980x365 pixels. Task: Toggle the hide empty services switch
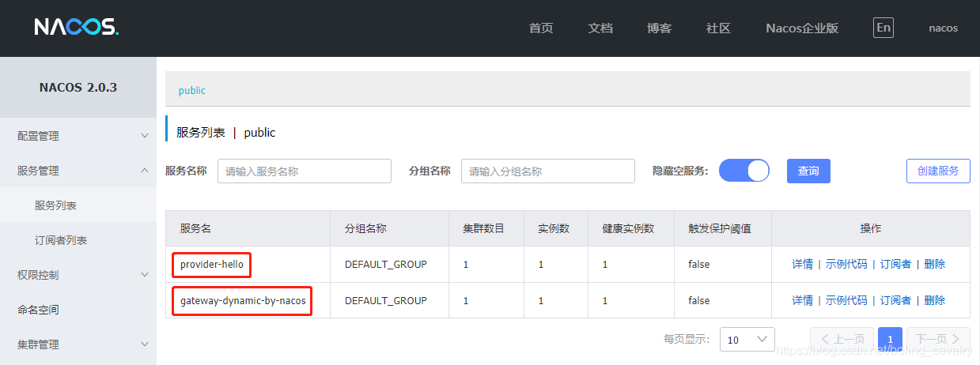point(744,171)
